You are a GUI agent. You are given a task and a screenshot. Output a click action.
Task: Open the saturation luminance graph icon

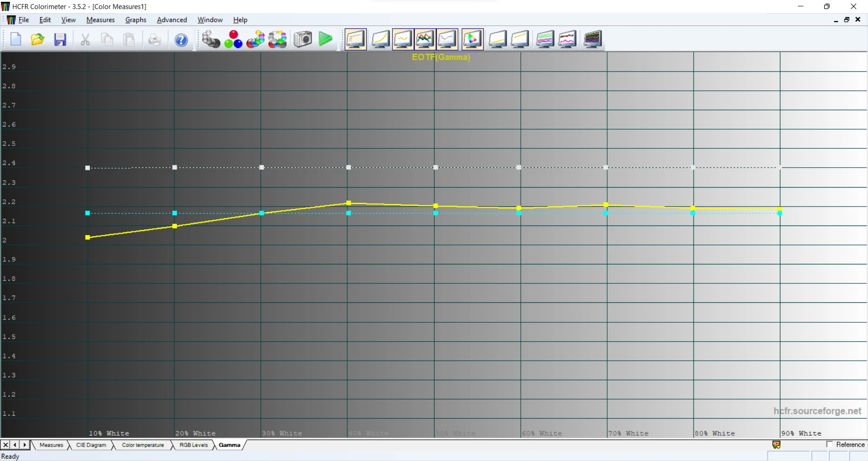click(567, 39)
